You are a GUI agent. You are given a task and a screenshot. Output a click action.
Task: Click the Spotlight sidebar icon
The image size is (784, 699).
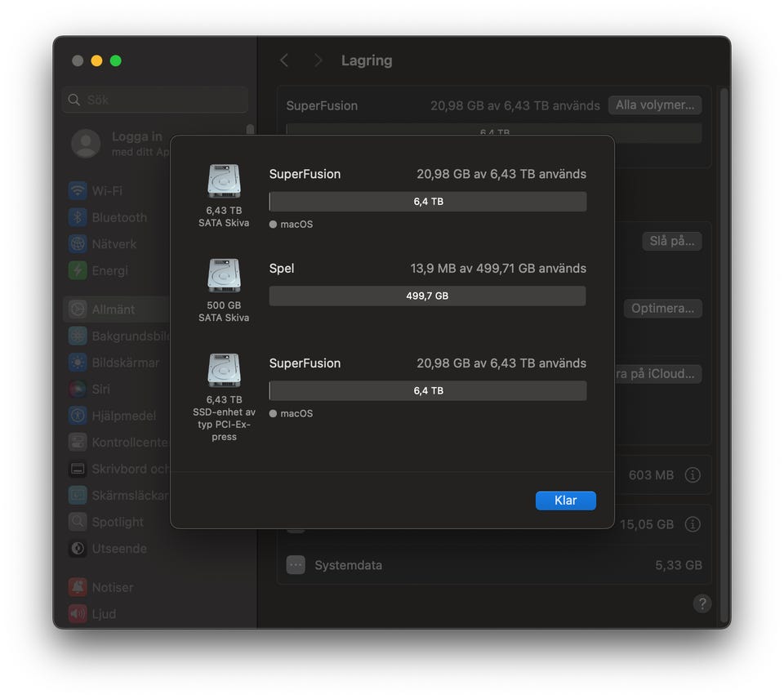78,522
